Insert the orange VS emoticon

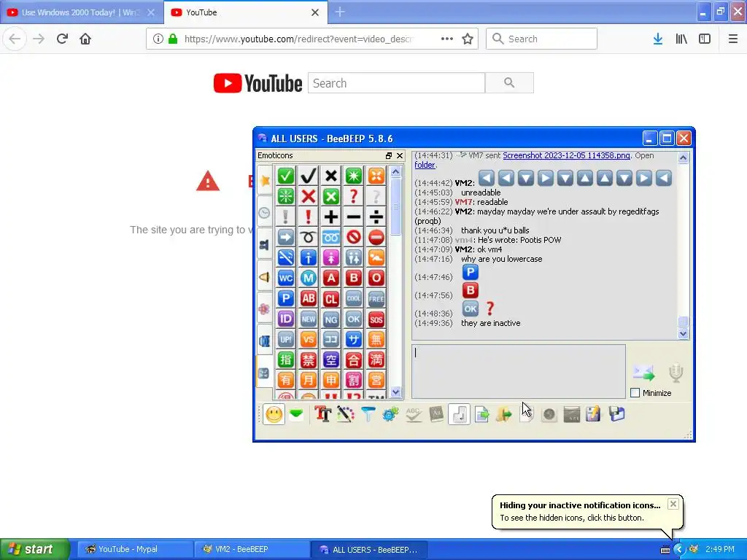(309, 340)
